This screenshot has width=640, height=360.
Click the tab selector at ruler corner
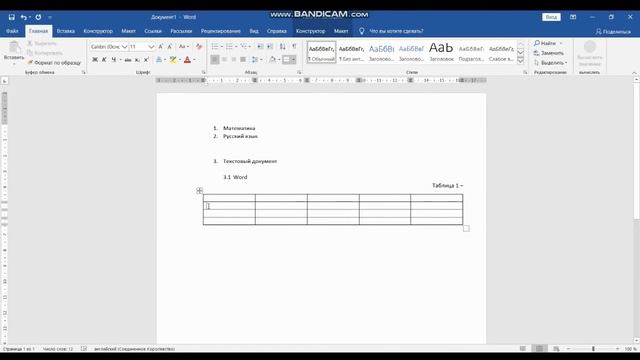[x=4, y=81]
